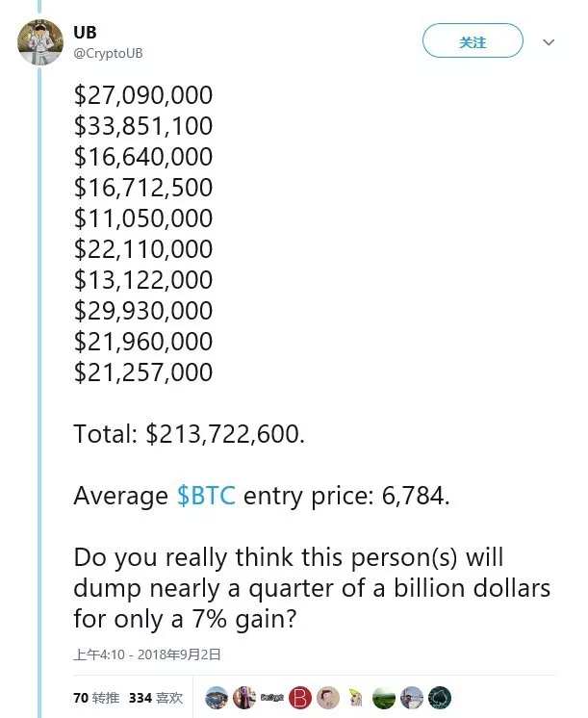Click the 关注 follow button
The width and height of the screenshot is (588, 718).
(x=473, y=40)
